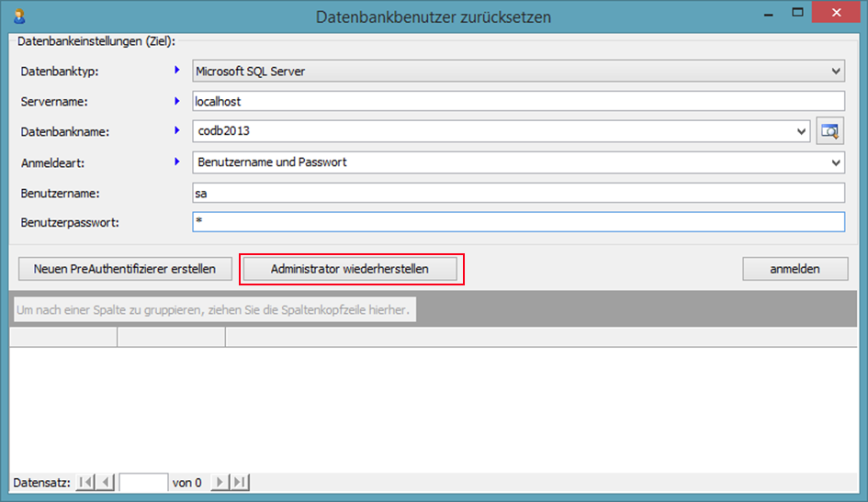Open the Anmeldeart dropdown list

pyautogui.click(x=835, y=162)
